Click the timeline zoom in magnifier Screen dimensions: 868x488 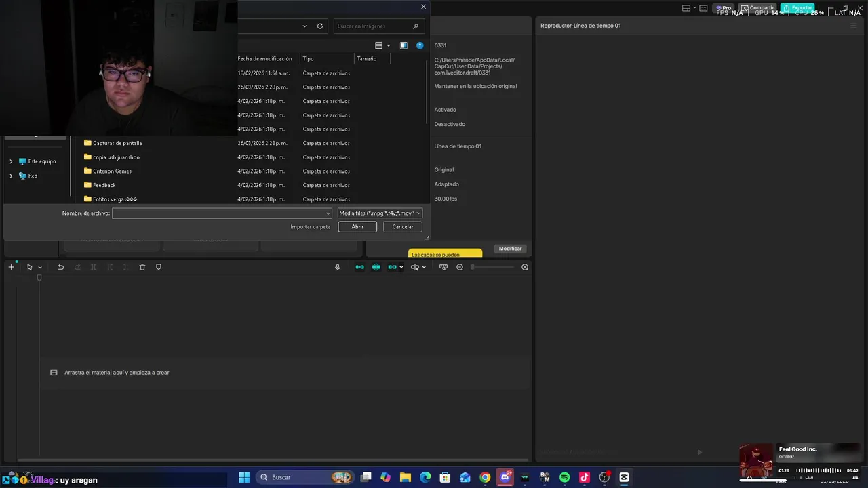[x=525, y=267]
